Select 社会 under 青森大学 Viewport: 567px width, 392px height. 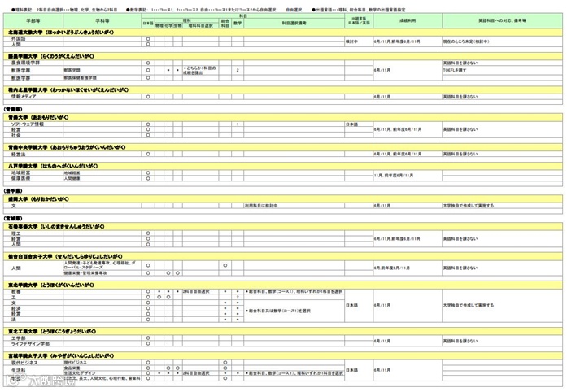point(33,135)
